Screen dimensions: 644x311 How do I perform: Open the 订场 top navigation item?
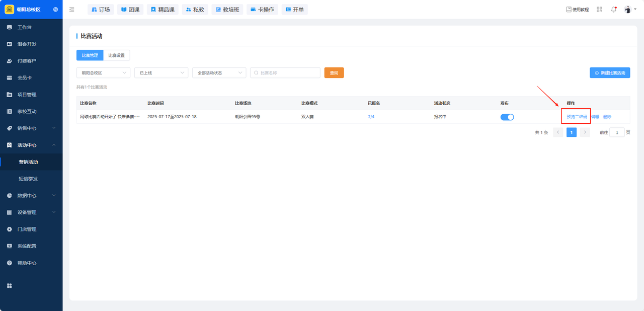[x=101, y=10]
